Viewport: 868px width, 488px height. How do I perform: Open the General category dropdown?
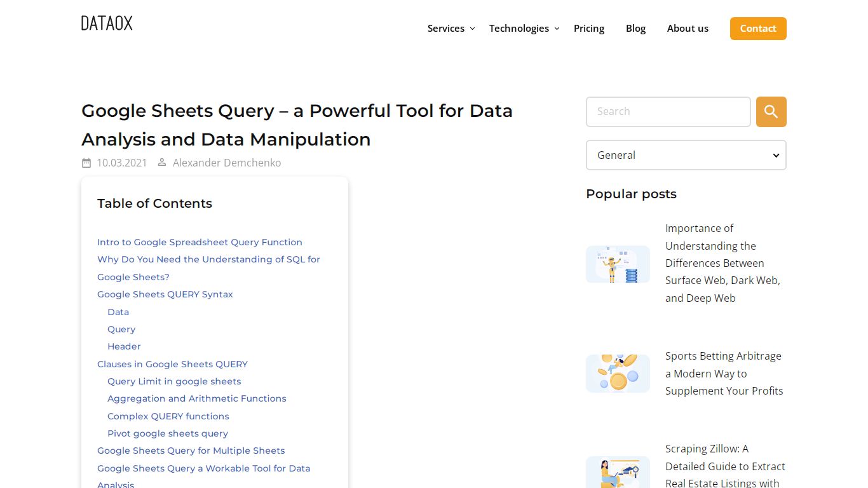[686, 155]
